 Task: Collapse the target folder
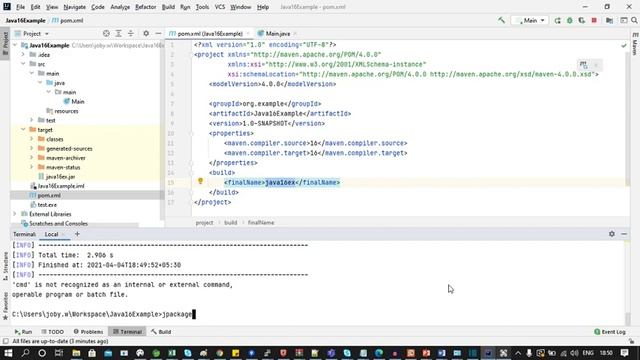23,129
